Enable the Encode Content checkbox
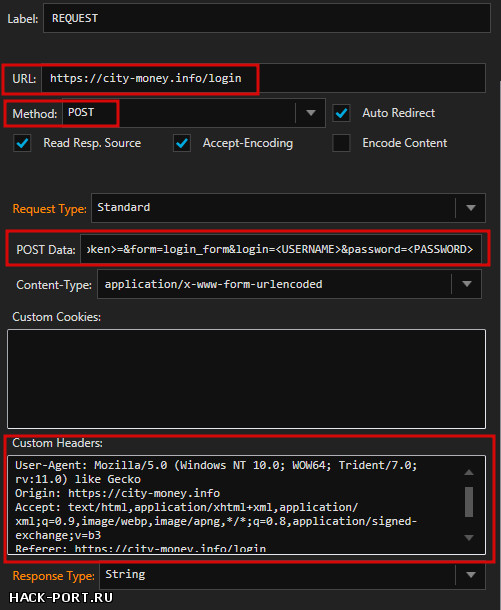Image resolution: width=501 pixels, height=610 pixels. [x=342, y=143]
